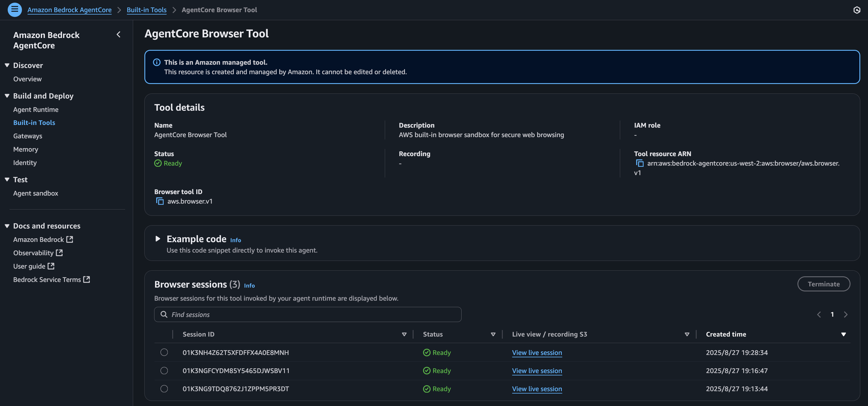Click the Built-in Tools breadcrumb link

tap(146, 10)
